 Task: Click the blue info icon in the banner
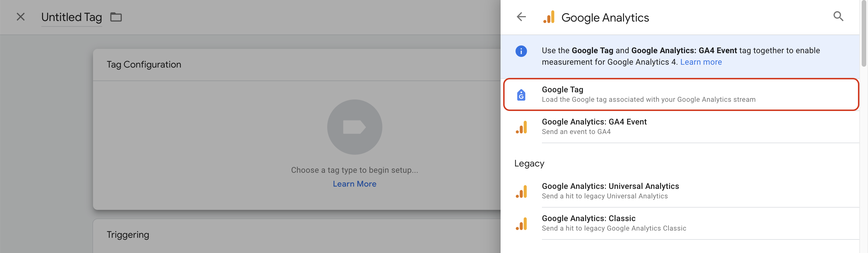pos(521,51)
